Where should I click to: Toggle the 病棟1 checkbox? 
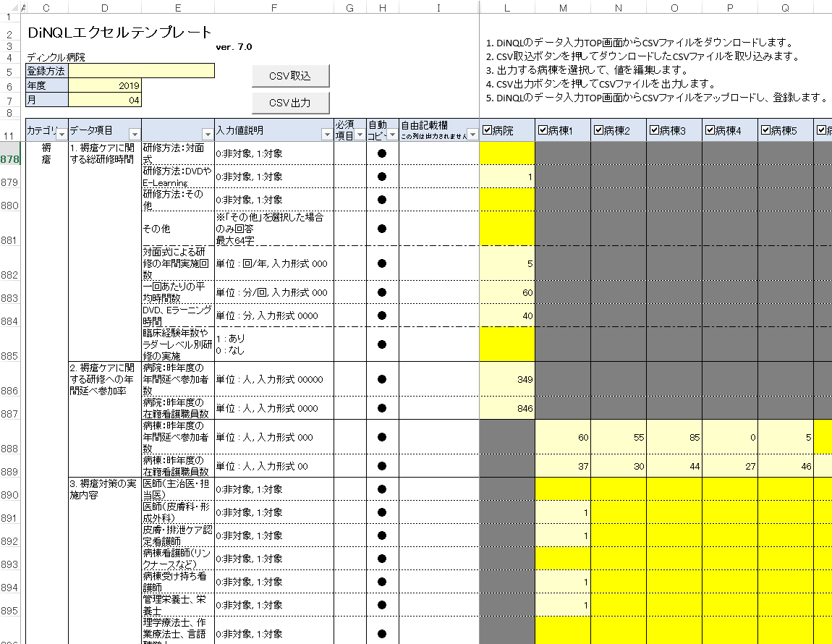(x=543, y=130)
